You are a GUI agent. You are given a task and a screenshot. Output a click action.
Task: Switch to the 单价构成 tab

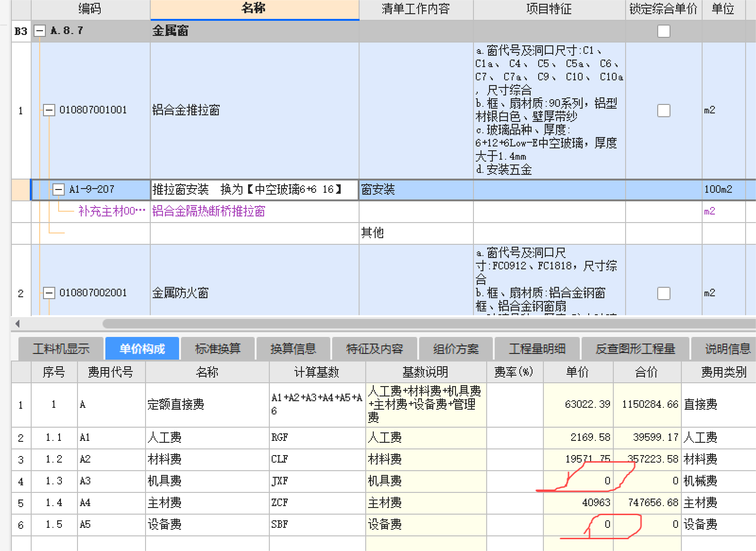(142, 349)
